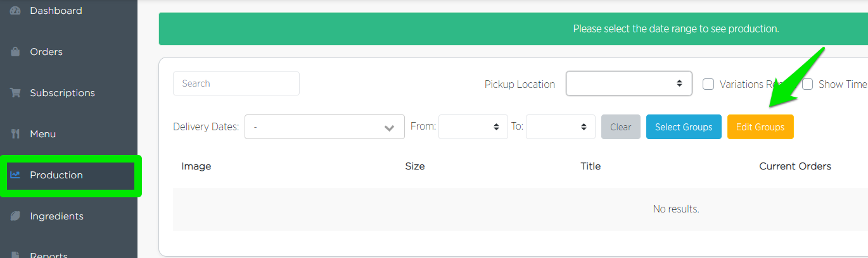Viewport: 868px width, 258px height.
Task: Click the Dashboard gauge icon
Action: point(16,11)
